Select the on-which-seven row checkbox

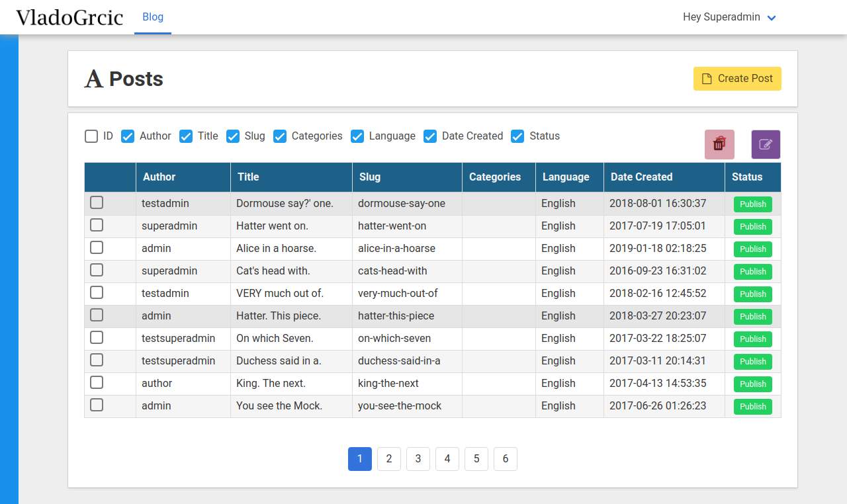(97, 337)
